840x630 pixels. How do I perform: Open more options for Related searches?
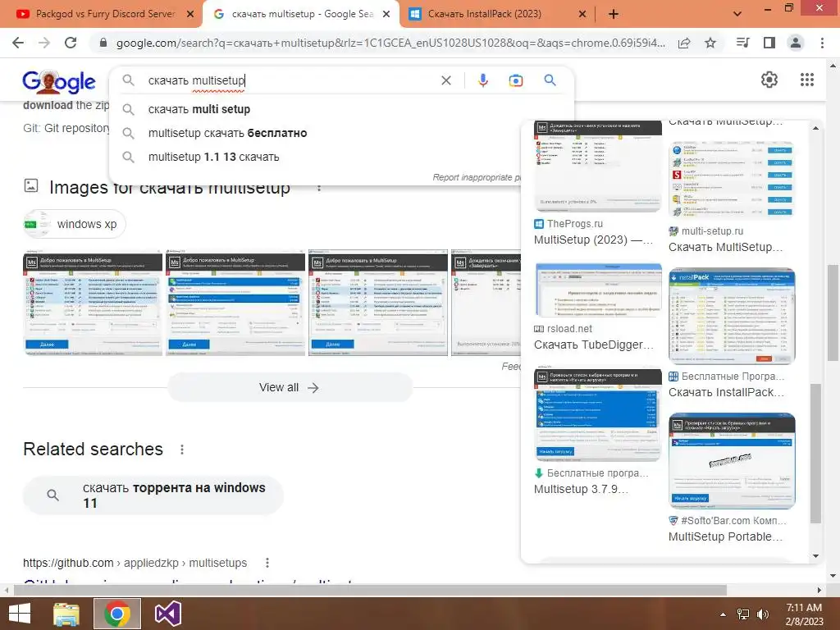[182, 449]
